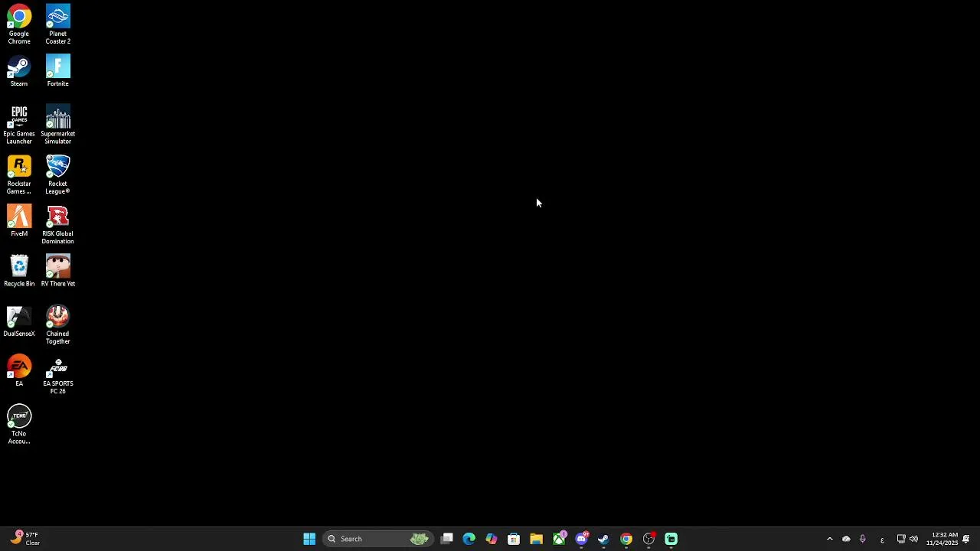Select the DualSenseX desktop shortcut
Screen dimensions: 980x551
point(19,321)
